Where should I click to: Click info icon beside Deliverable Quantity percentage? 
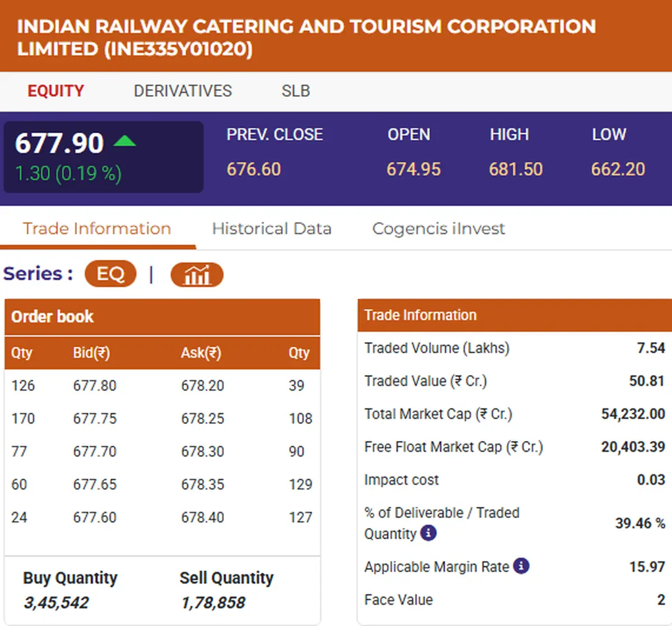click(x=428, y=534)
